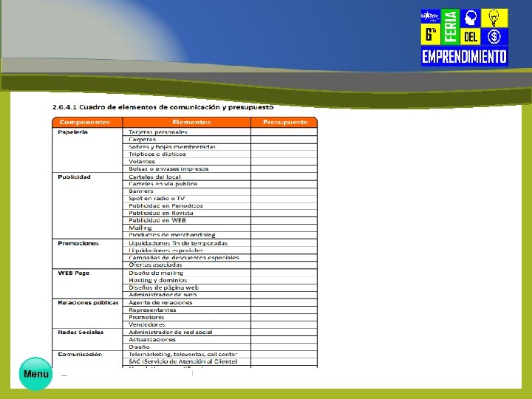532x399 pixels.
Task: Select the Telemarketing, televentas, call center row
Action: (x=187, y=354)
